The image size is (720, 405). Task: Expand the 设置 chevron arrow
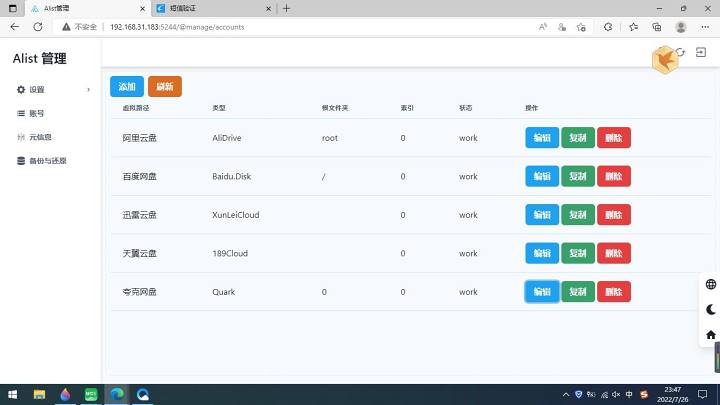(88, 90)
